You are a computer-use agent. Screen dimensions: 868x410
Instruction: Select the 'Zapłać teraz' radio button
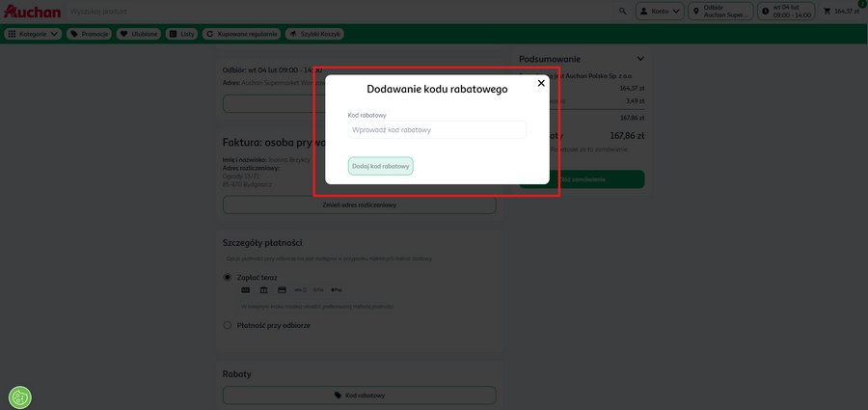click(228, 277)
